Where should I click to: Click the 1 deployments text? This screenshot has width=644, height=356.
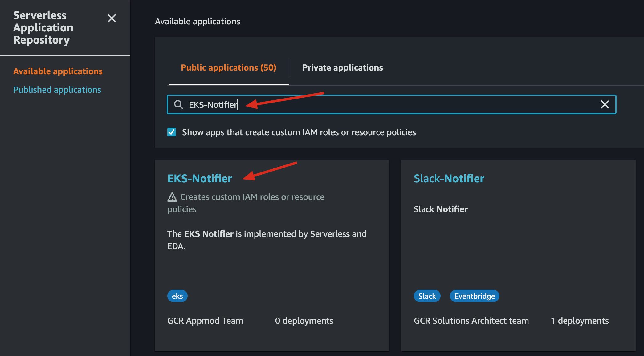click(x=580, y=321)
